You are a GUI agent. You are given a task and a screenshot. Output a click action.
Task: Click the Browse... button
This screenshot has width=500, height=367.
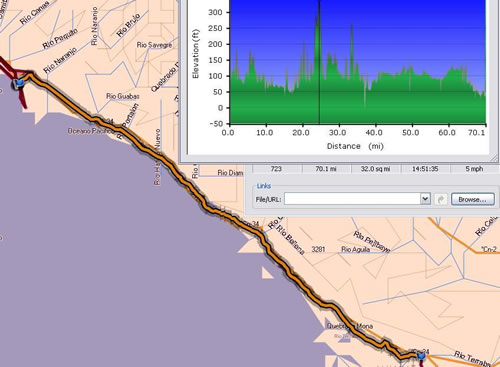pyautogui.click(x=472, y=199)
